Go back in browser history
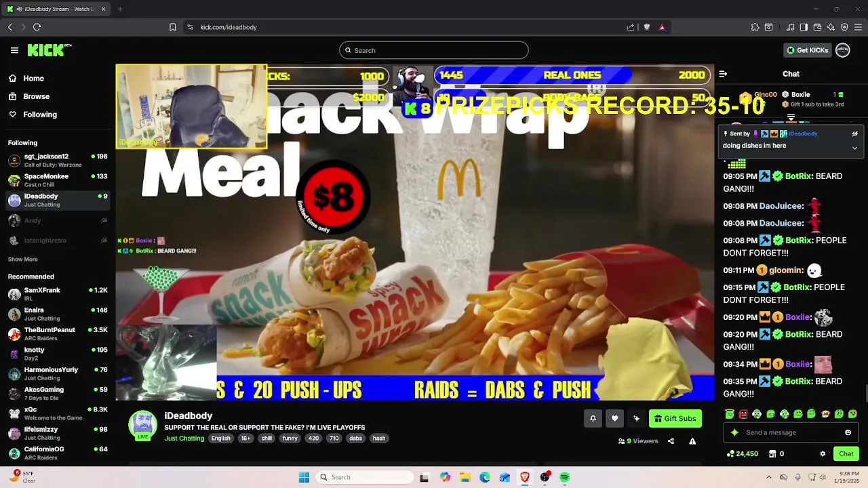This screenshot has width=868, height=488. 10,27
